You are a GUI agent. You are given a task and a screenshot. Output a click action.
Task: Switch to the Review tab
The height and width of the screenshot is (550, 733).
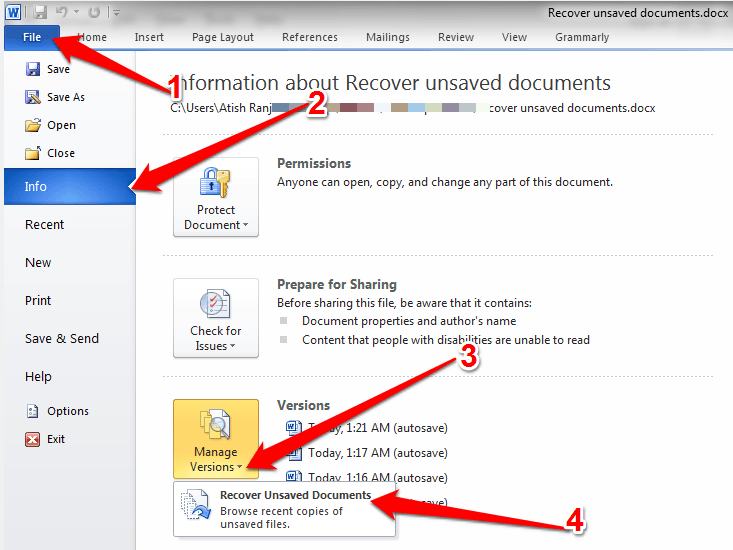[x=456, y=37]
